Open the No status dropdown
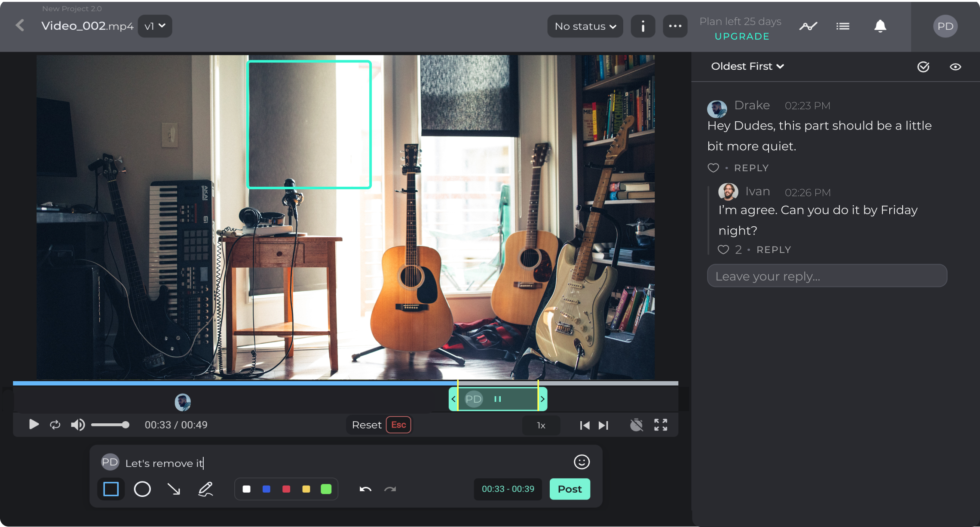Screen dimensions: 980x527 point(585,26)
